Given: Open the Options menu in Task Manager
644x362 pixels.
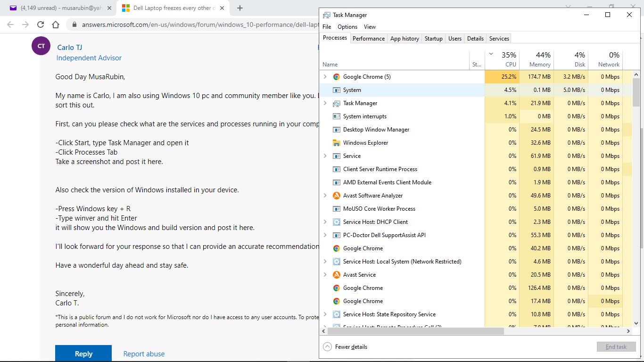Looking at the screenshot, I should coord(347,27).
